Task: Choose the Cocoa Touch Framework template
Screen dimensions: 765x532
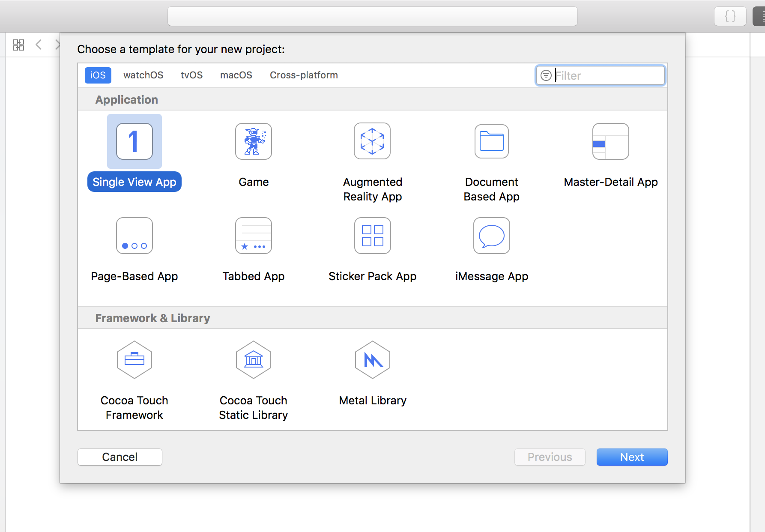Action: point(134,360)
